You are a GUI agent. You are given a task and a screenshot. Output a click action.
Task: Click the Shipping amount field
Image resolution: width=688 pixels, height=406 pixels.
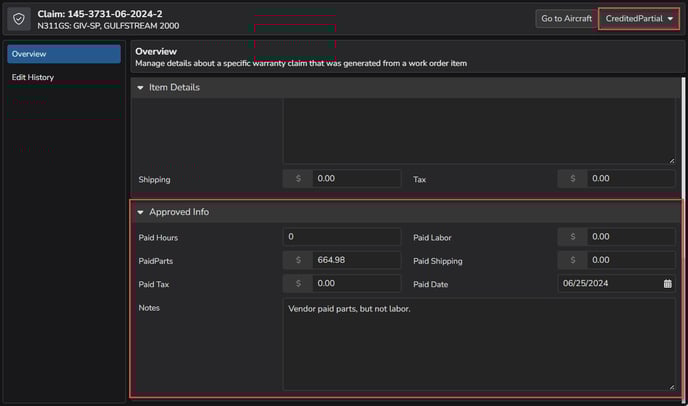point(356,179)
